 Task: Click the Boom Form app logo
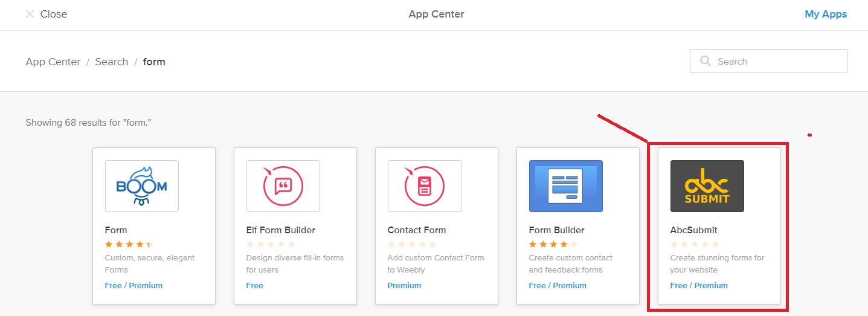coord(141,186)
